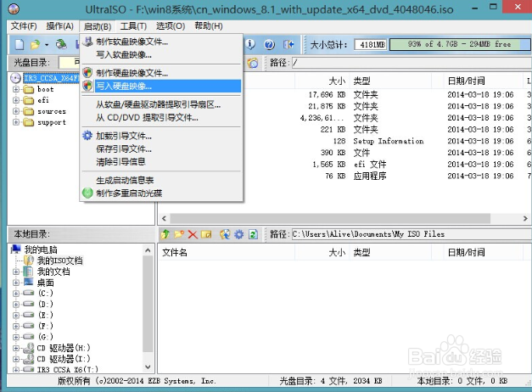532x392 pixels.
Task: Select 我的ISO文档 in local tree
Action: click(x=59, y=260)
